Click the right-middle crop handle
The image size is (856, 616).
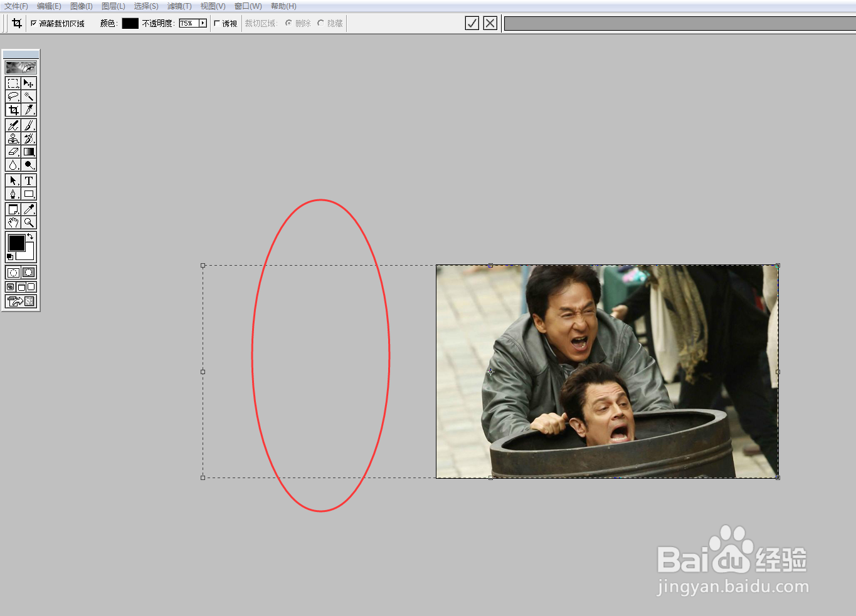[x=778, y=372]
